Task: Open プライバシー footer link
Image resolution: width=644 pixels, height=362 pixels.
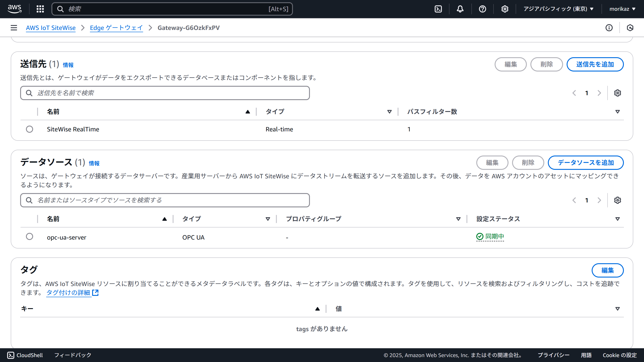Action: [553, 355]
